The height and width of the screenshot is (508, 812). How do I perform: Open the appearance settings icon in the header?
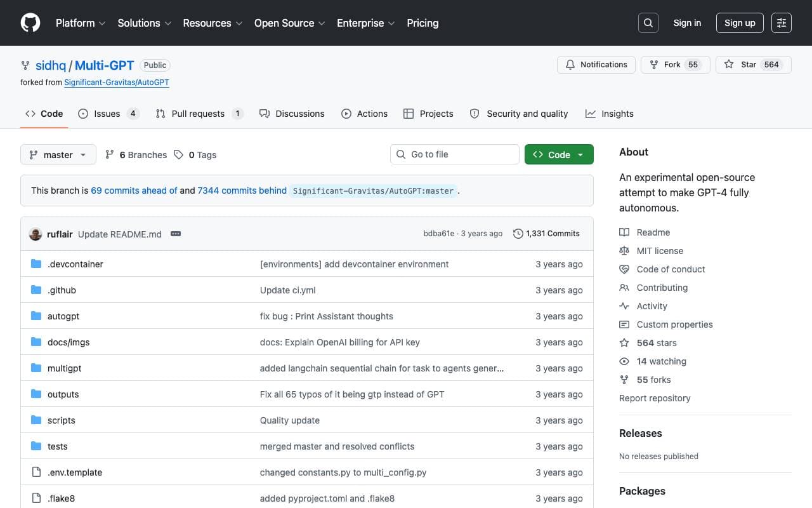point(782,23)
